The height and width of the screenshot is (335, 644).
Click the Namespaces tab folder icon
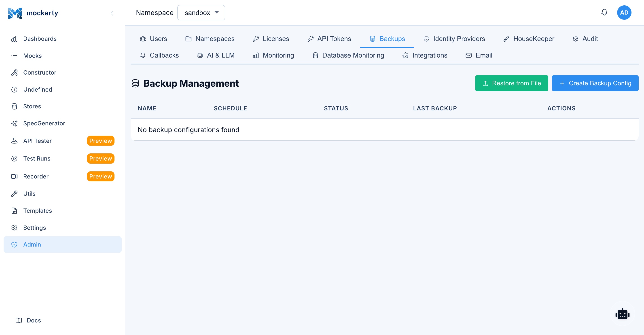(x=189, y=39)
